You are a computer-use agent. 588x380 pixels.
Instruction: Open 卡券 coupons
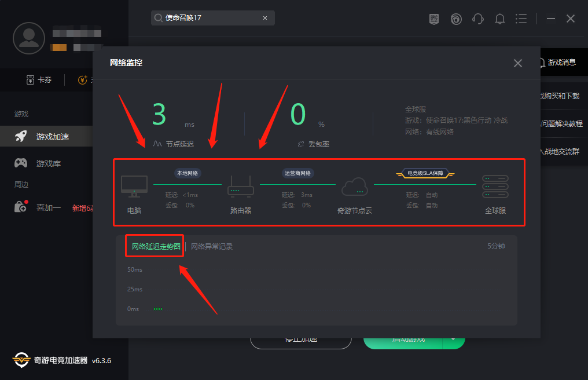tap(39, 80)
